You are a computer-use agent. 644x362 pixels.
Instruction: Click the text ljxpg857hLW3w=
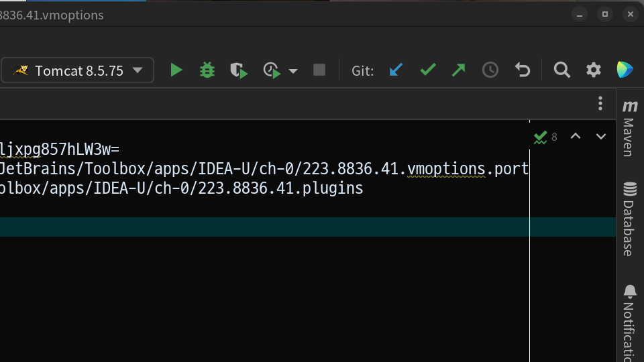pyautogui.click(x=60, y=149)
